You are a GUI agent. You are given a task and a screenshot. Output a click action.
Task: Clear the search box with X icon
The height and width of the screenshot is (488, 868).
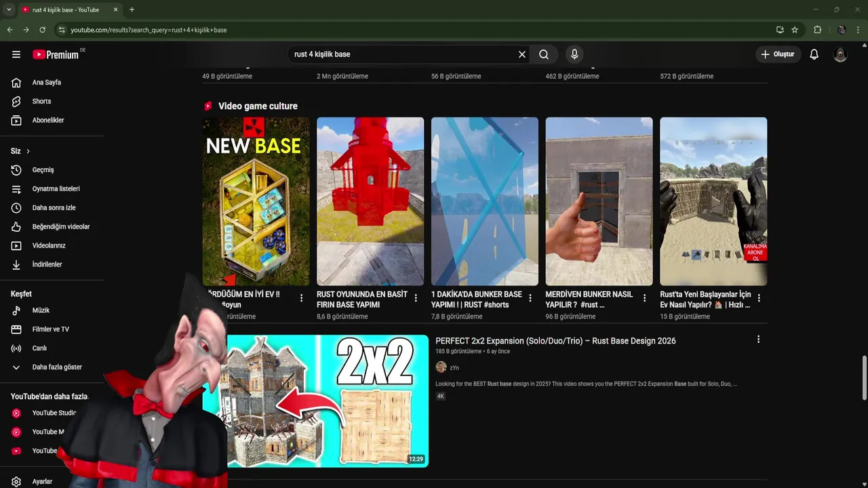coord(522,54)
